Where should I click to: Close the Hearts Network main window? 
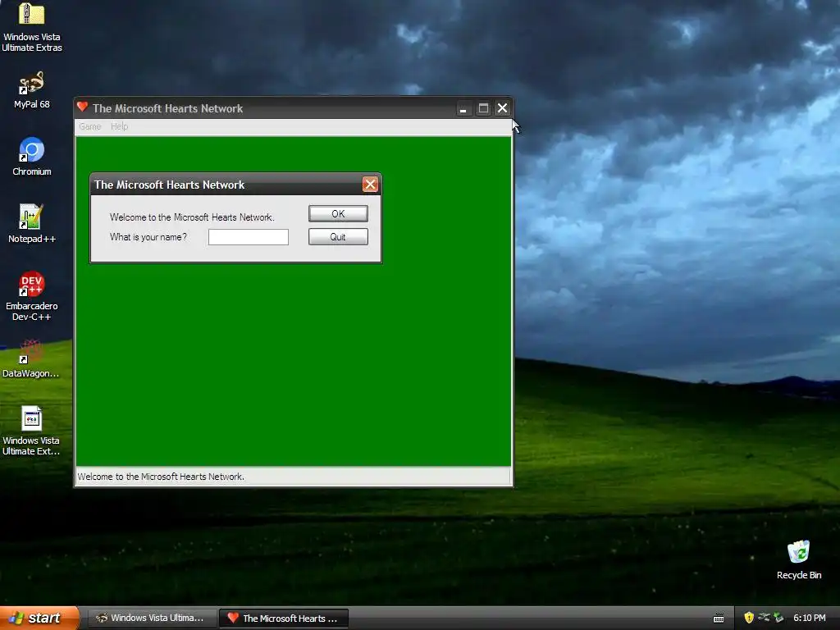(503, 109)
